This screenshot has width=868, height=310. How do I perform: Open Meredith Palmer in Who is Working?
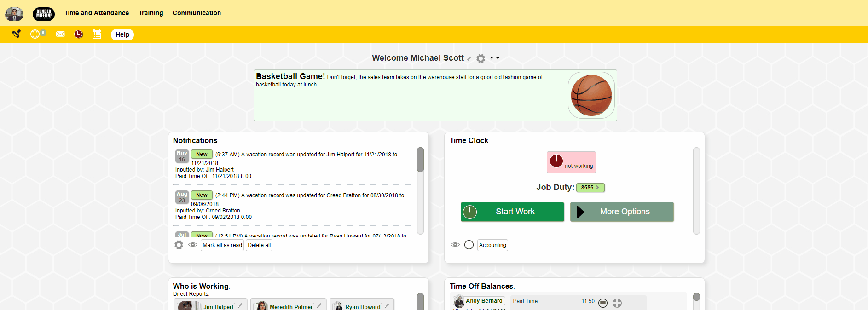pyautogui.click(x=291, y=307)
